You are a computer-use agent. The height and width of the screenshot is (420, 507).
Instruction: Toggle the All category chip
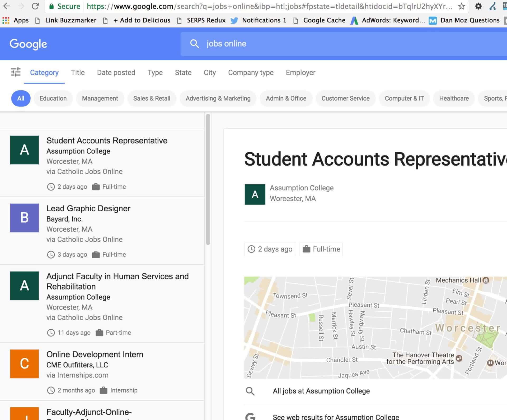[21, 99]
